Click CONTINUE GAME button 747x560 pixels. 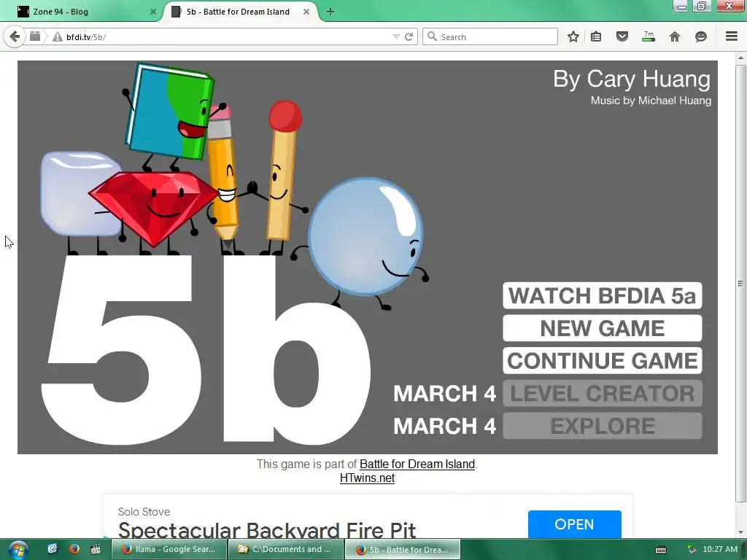pos(602,360)
